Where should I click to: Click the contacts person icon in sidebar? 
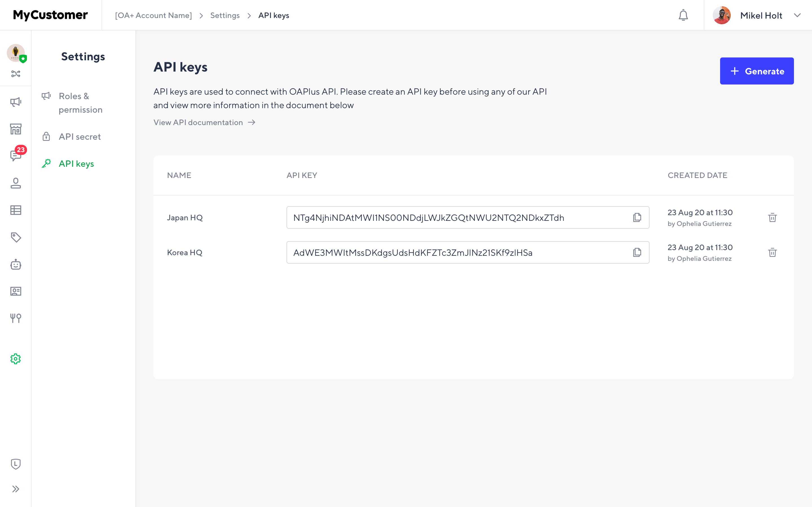click(16, 184)
